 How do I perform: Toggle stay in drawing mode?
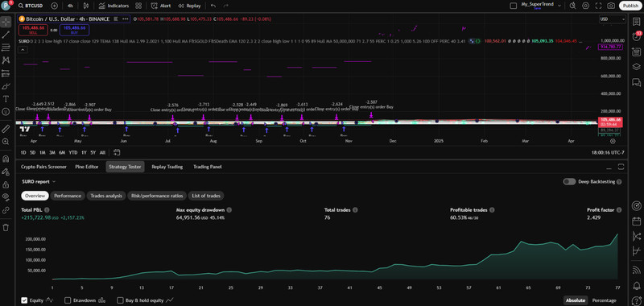[6, 172]
